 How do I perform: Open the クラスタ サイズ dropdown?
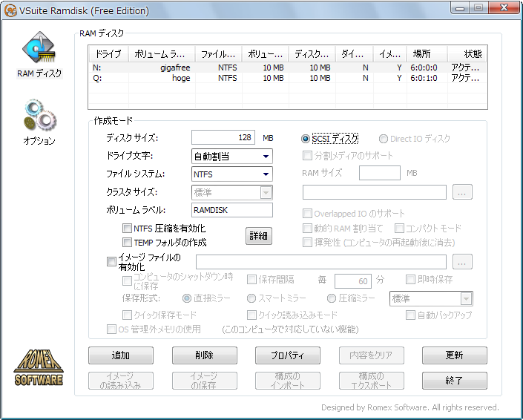tap(231, 192)
